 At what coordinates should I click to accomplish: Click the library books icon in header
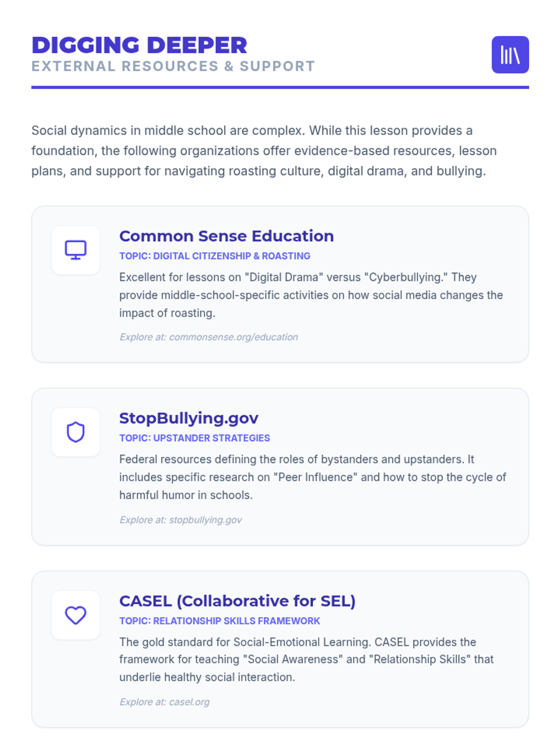click(510, 55)
